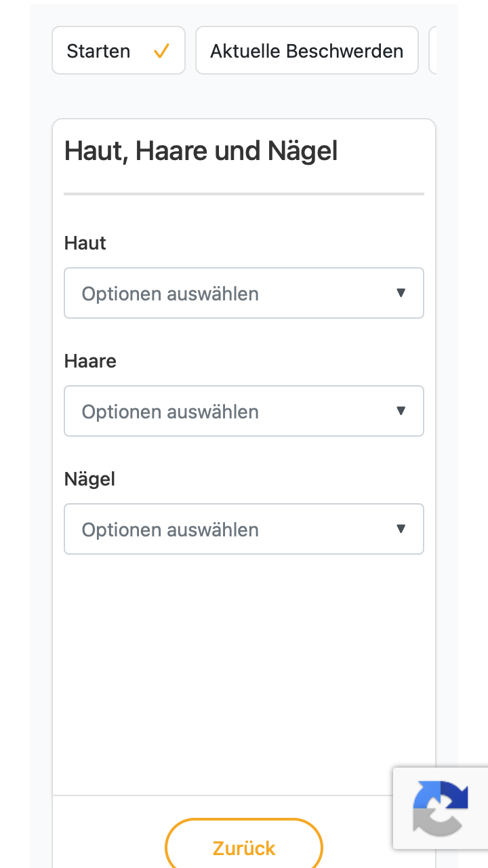The height and width of the screenshot is (868, 488).
Task: Click the Nägel dropdown triangle arrow
Action: pos(401,529)
